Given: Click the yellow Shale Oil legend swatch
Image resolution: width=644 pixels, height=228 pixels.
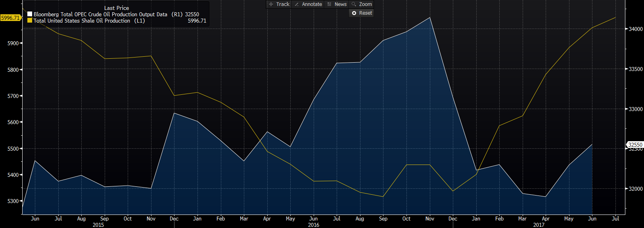Looking at the screenshot, I should point(30,21).
